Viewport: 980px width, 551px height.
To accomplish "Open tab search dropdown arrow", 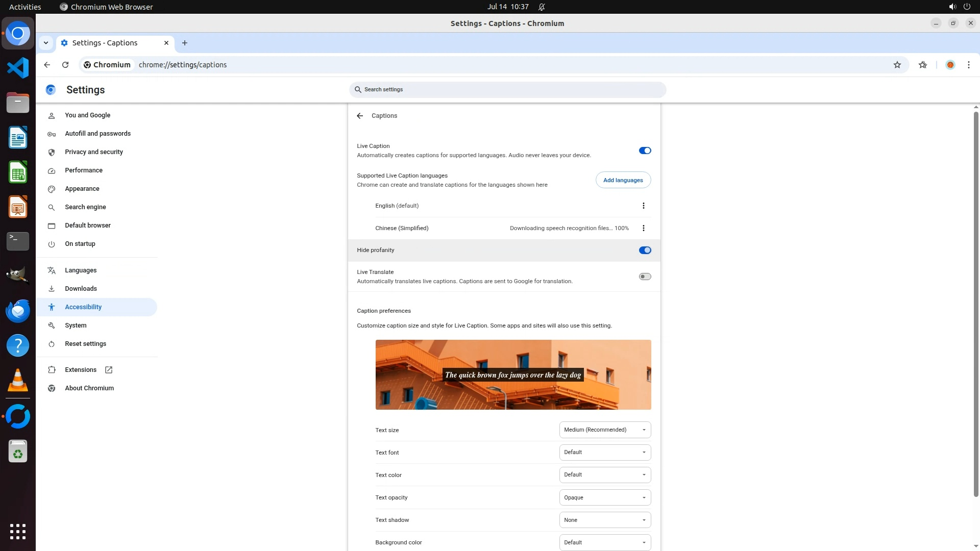I will (x=46, y=43).
